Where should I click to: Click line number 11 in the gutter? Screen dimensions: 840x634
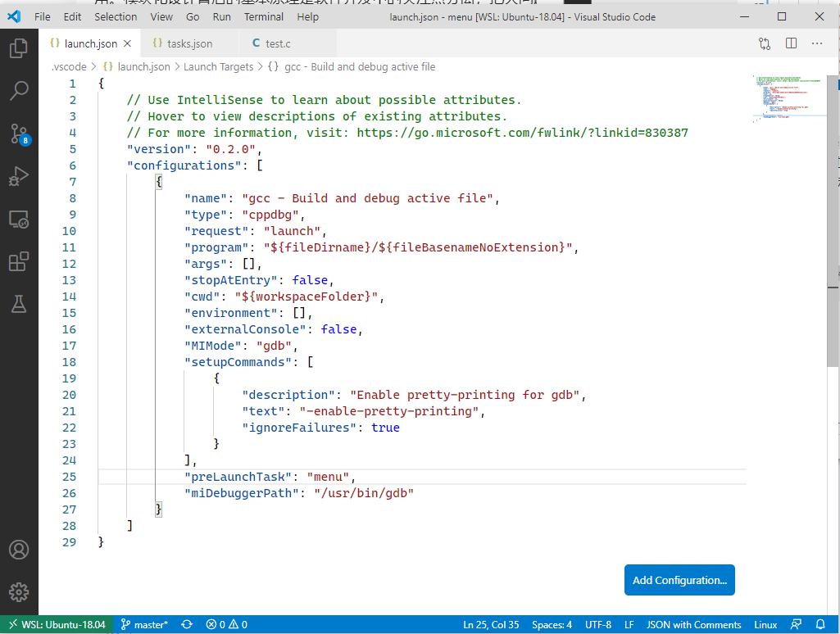click(69, 247)
